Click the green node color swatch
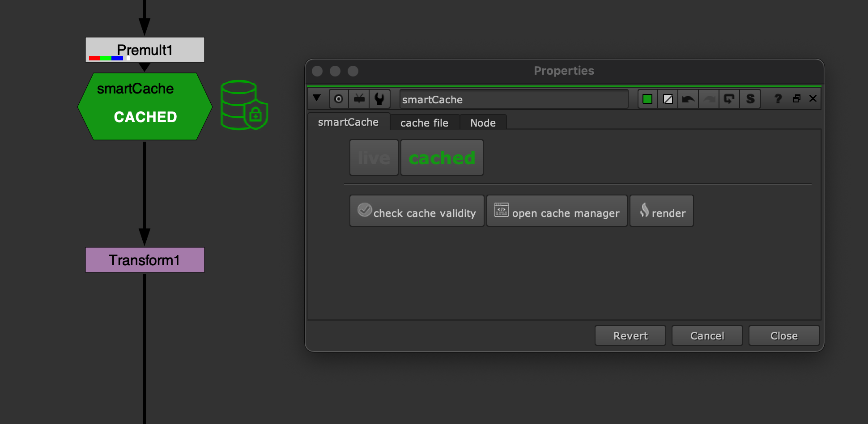This screenshot has width=868, height=424. pyautogui.click(x=647, y=99)
